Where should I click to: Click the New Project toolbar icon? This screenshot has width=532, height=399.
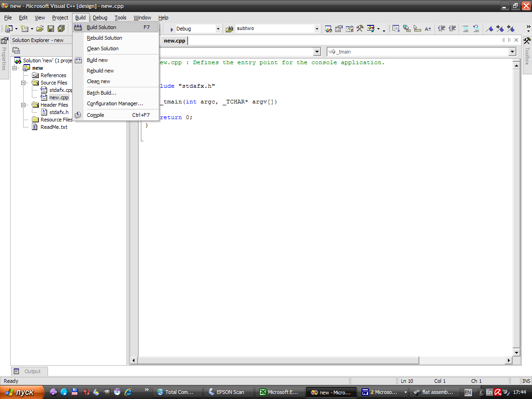click(8, 29)
